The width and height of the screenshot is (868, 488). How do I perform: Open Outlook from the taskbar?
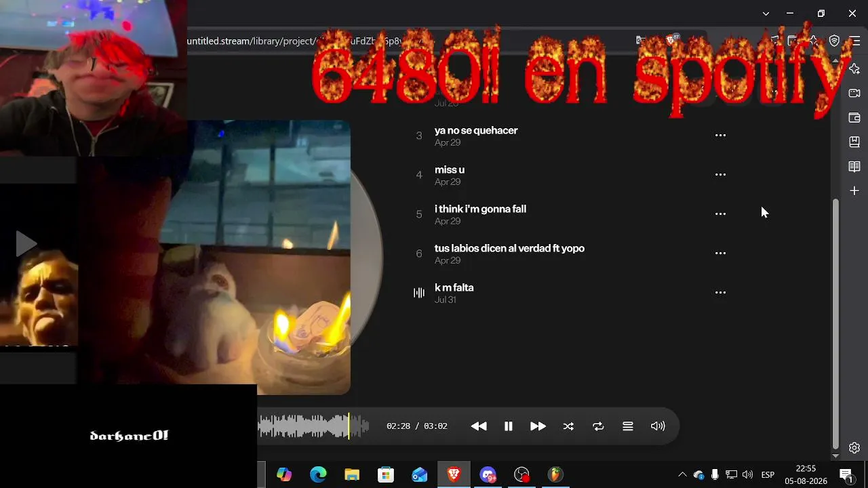420,474
